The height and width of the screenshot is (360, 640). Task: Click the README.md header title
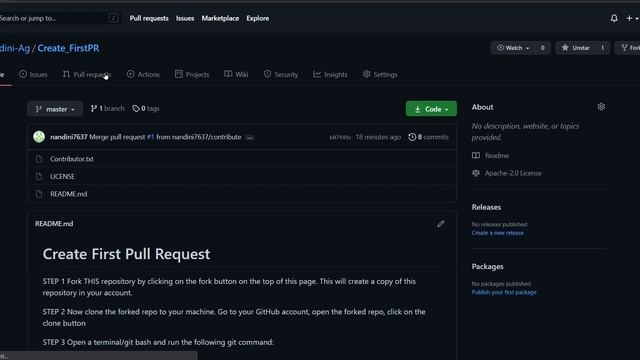[x=54, y=224]
